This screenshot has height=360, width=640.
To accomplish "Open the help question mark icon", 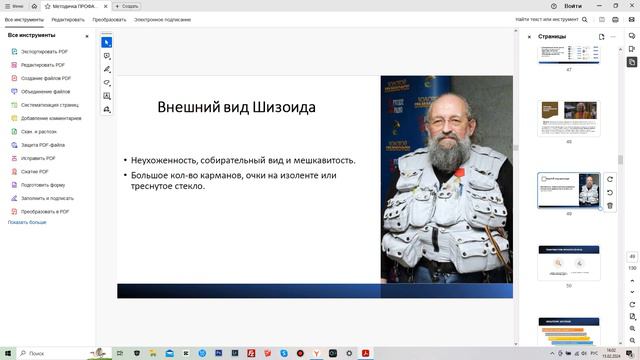I will [x=554, y=6].
